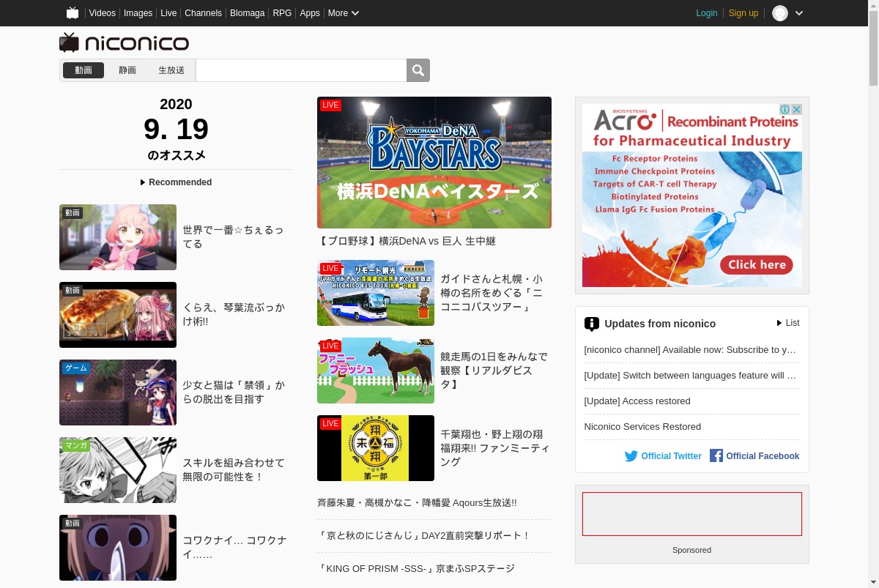Open 世界で一番☆ちぇるってる title link

coord(233,237)
